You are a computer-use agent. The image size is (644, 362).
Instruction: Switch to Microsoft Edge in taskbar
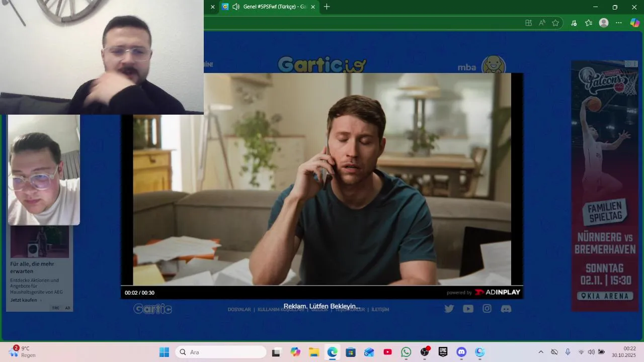[x=333, y=352]
